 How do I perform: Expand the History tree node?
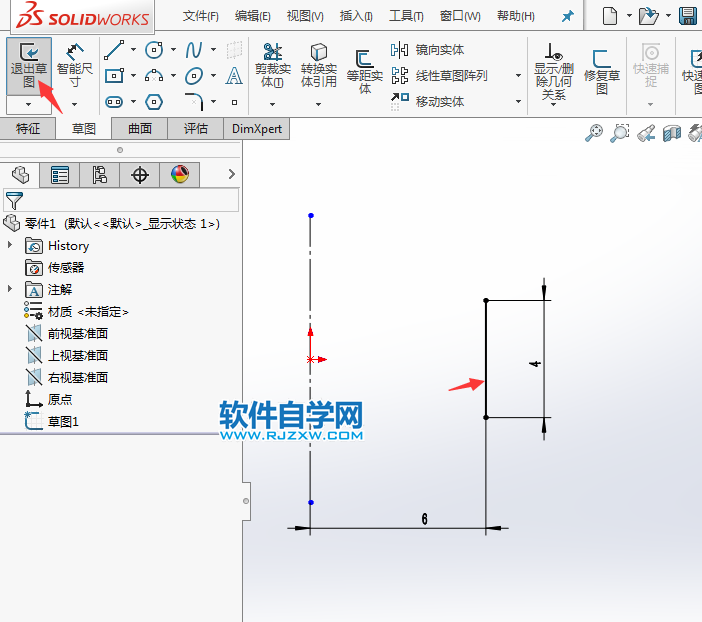10,245
